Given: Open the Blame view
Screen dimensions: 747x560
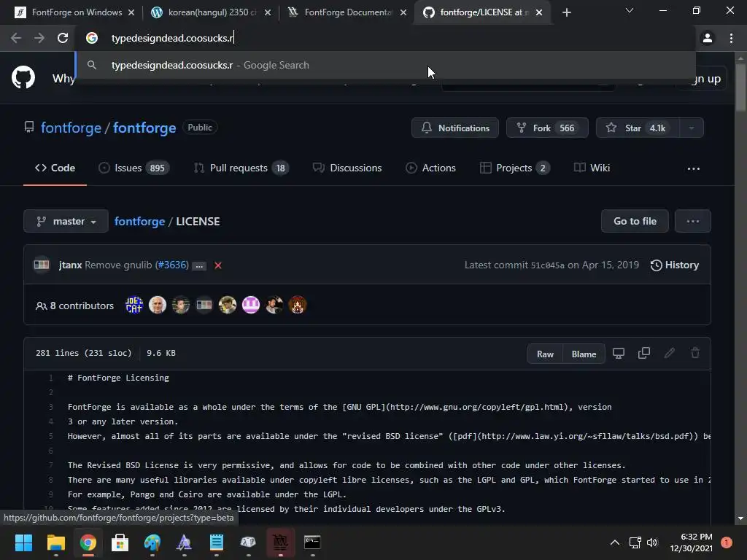Looking at the screenshot, I should tap(584, 354).
